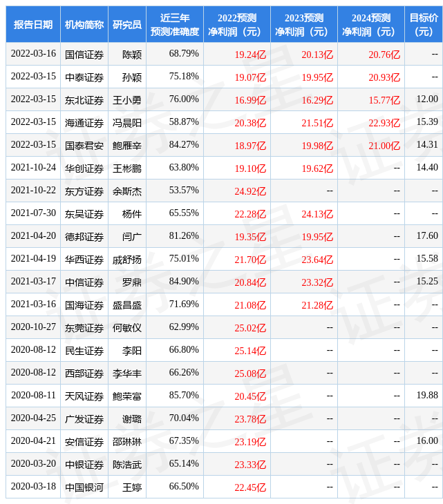
Task: Select the 安信证券 institution cell
Action: (x=84, y=442)
